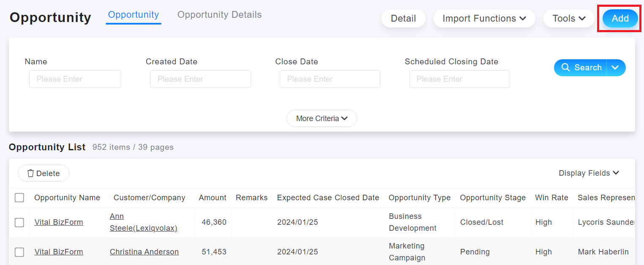This screenshot has height=265, width=644.
Task: Open first Vital BizForm opportunity link
Action: coord(59,222)
